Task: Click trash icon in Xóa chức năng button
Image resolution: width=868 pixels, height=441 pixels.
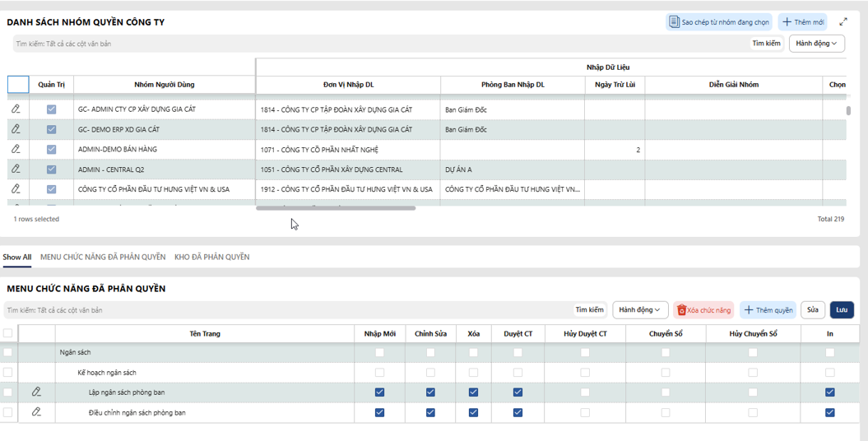Action: [681, 310]
